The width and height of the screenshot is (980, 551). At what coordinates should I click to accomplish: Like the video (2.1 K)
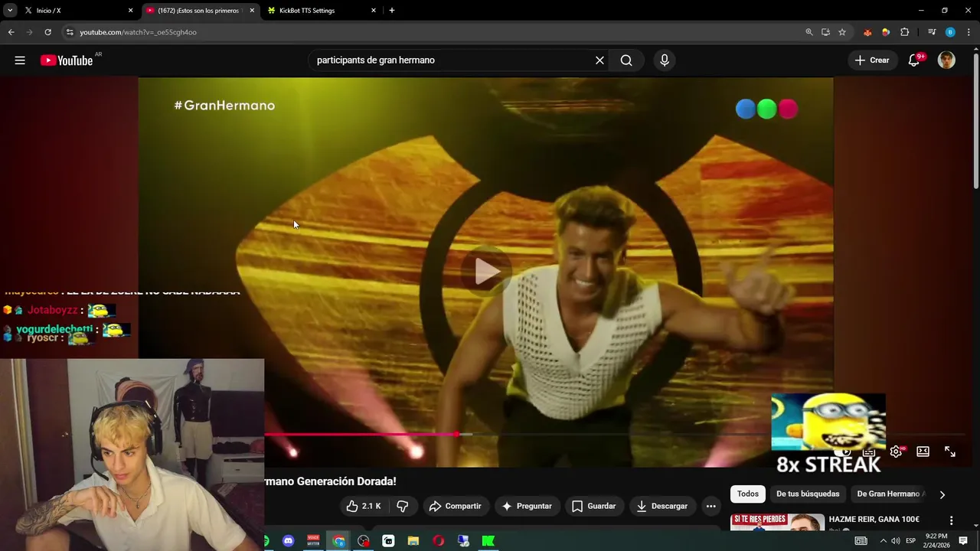[364, 506]
